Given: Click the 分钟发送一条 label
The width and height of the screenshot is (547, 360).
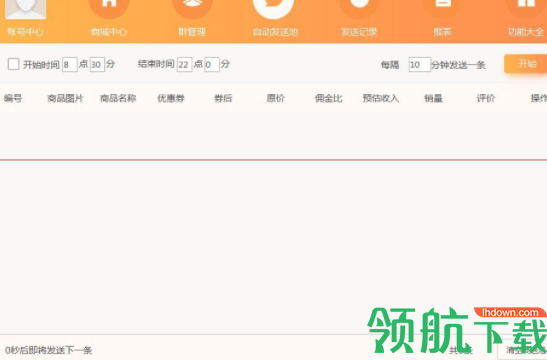Looking at the screenshot, I should [x=458, y=65].
